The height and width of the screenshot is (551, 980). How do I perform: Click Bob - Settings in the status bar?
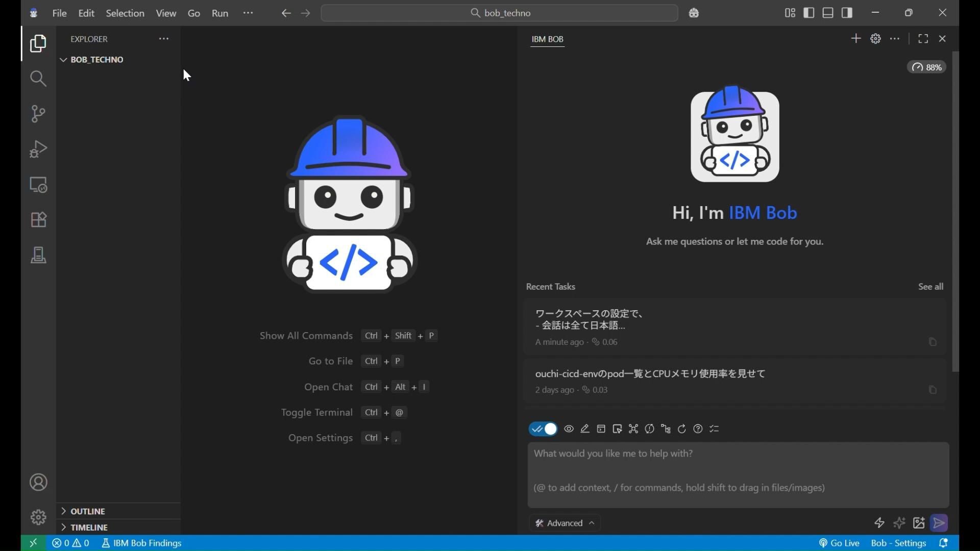(x=898, y=543)
